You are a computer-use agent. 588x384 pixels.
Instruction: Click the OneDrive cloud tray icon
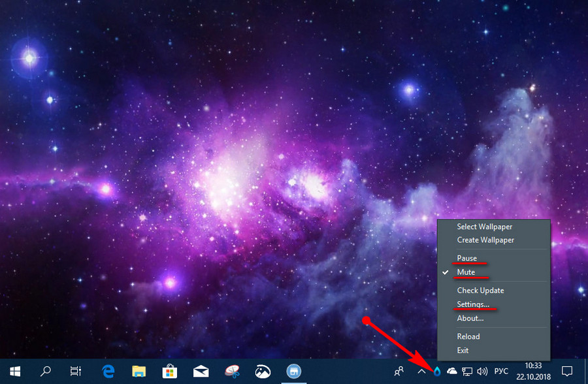tap(451, 372)
